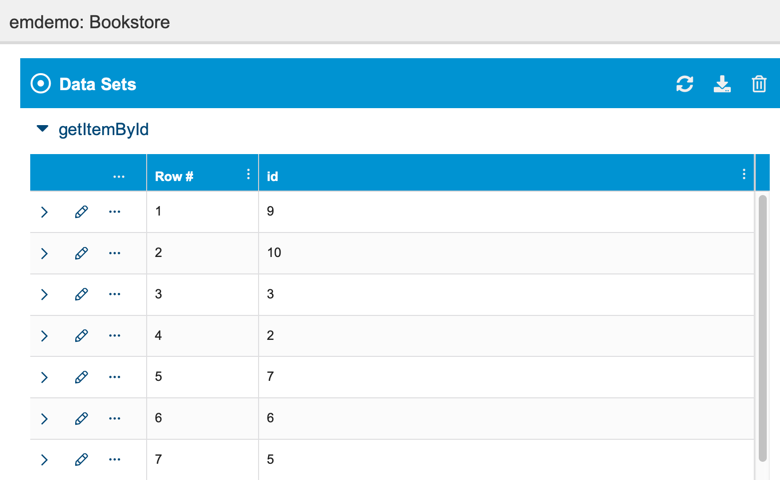Edit row 3 using the pencil icon
The image size is (780, 480).
coord(82,294)
